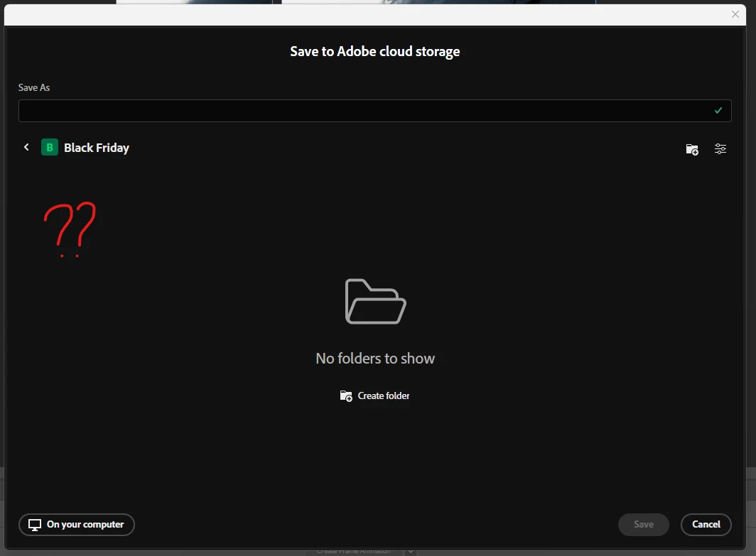Click the new folder icon in the header

[x=692, y=149]
